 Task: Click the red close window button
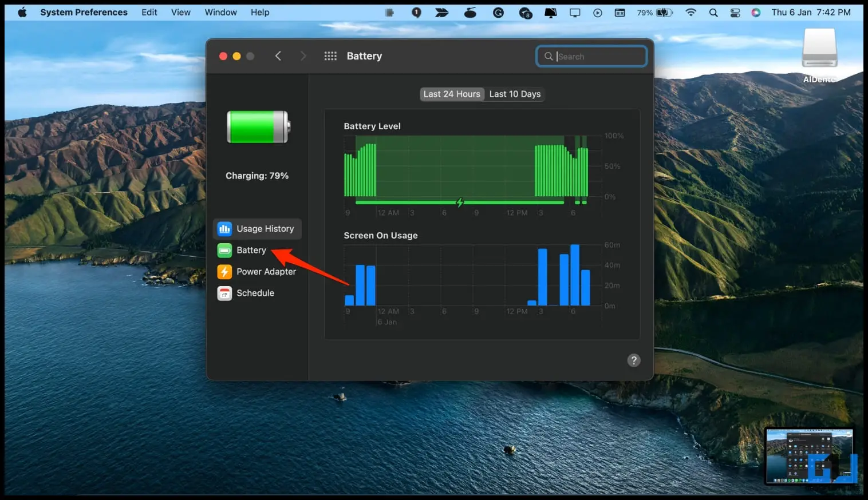point(223,56)
